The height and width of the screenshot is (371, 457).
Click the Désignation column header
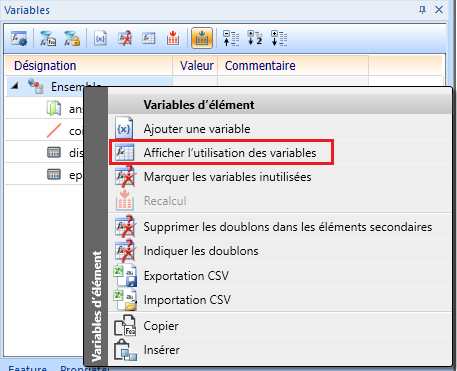(x=89, y=66)
